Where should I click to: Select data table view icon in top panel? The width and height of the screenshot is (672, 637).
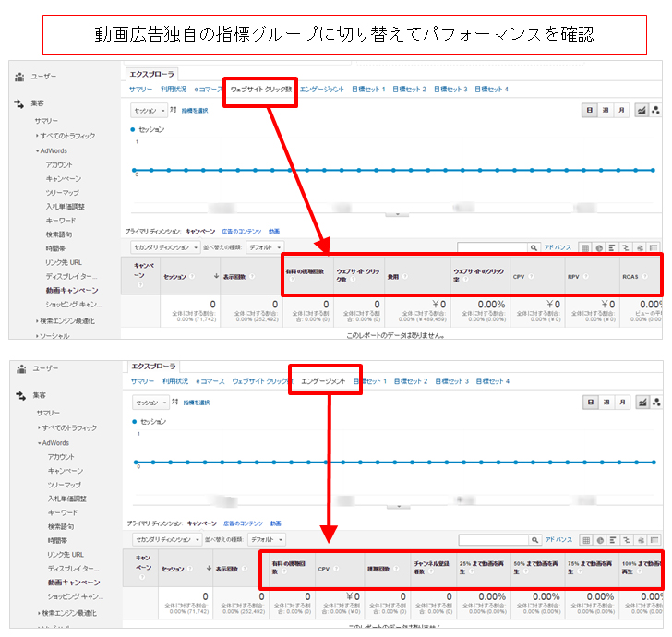[x=584, y=247]
